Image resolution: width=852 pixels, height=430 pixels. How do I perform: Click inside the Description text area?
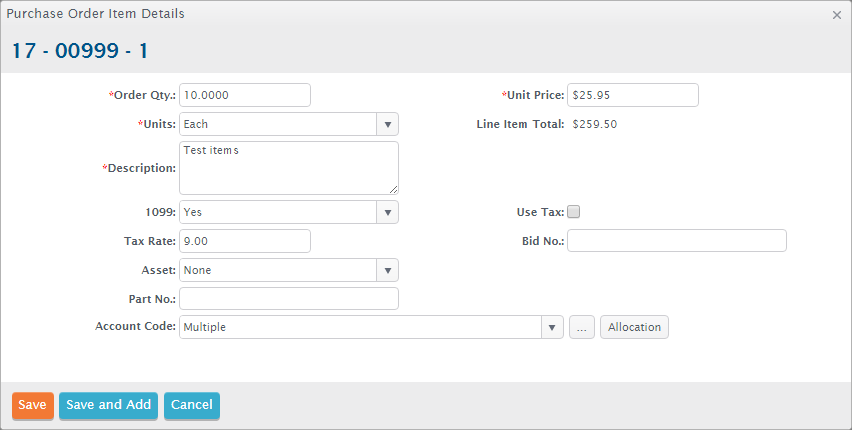coord(288,167)
